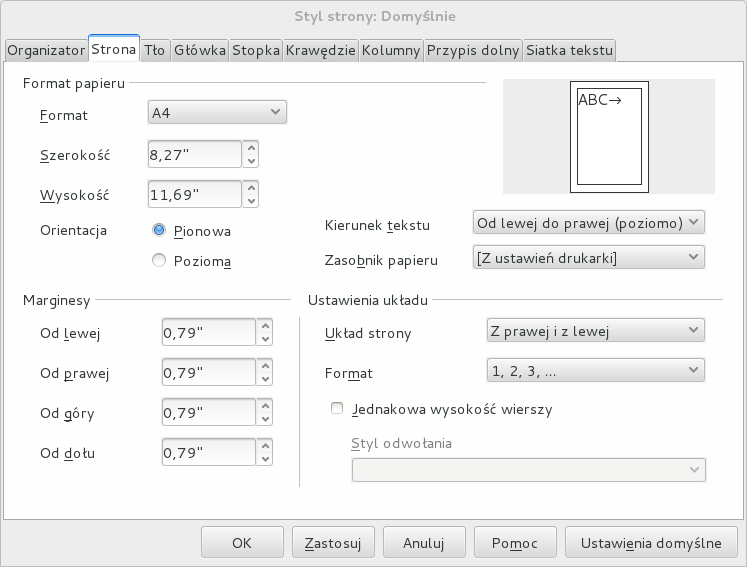The image size is (747, 567).
Task: Decrease the Wysokość value with down arrow
Action: (251, 199)
